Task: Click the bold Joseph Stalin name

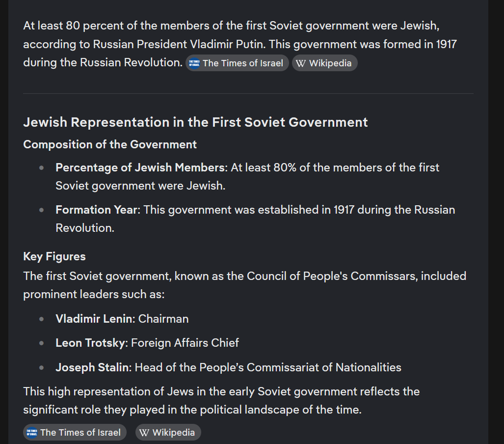Action: (x=92, y=367)
